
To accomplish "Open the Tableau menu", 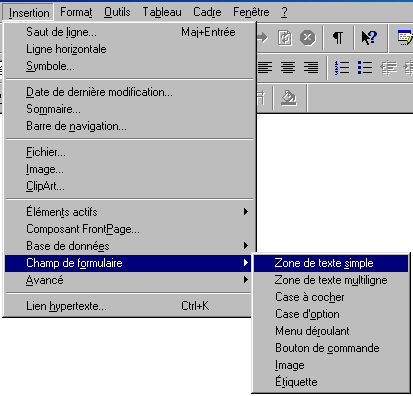I will tap(162, 12).
